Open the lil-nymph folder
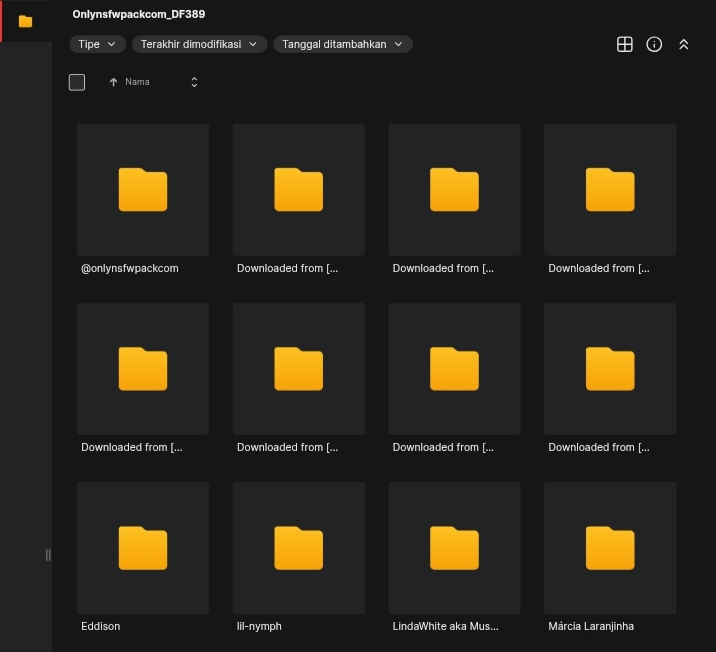Screen dimensions: 716x652 click(298, 548)
